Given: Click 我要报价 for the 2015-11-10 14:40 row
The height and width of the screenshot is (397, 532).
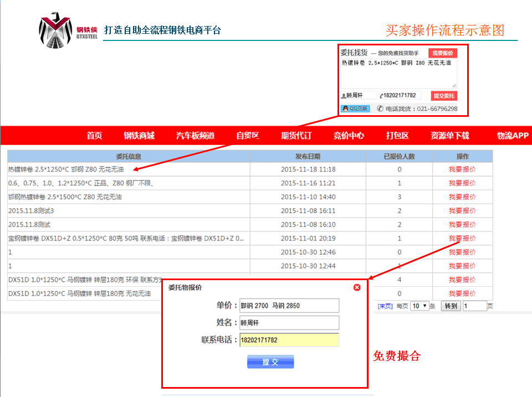Looking at the screenshot, I should coord(462,197).
